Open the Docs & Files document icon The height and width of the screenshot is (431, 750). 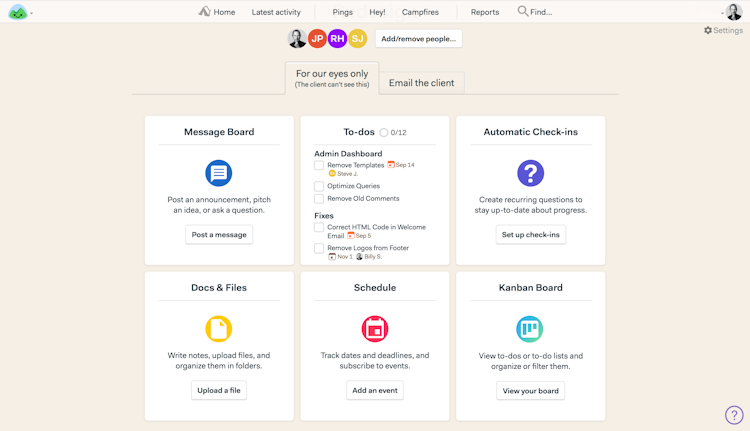pos(219,328)
